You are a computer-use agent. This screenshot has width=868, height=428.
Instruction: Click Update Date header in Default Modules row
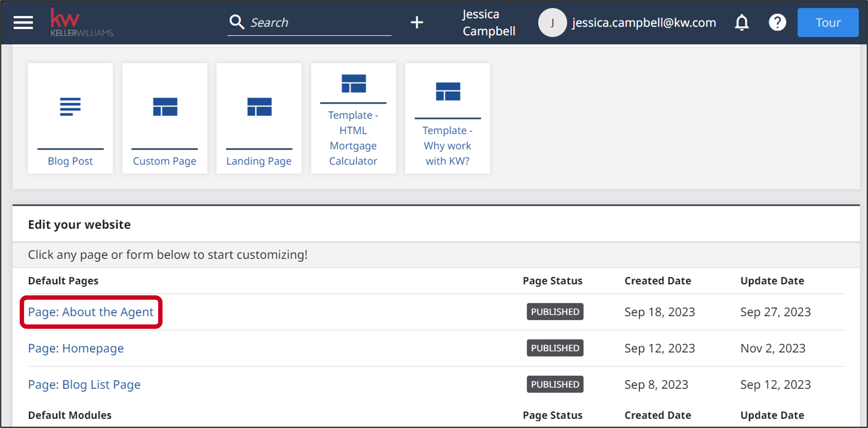tap(772, 415)
